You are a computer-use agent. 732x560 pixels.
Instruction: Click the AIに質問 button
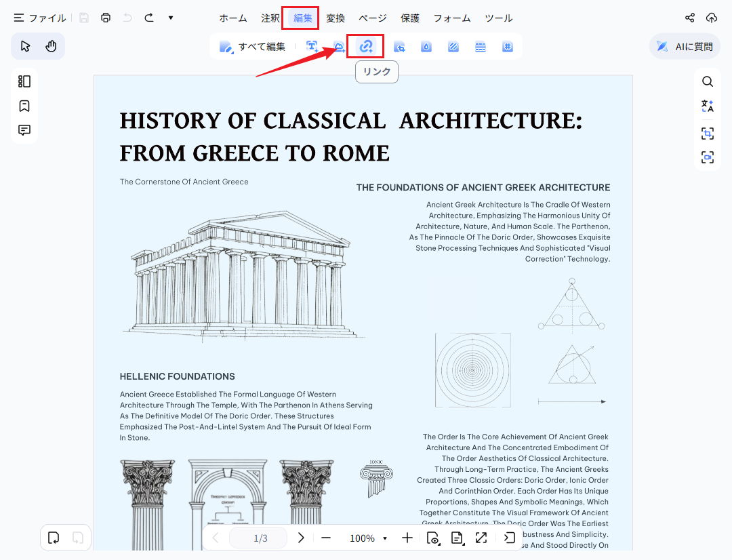[685, 46]
